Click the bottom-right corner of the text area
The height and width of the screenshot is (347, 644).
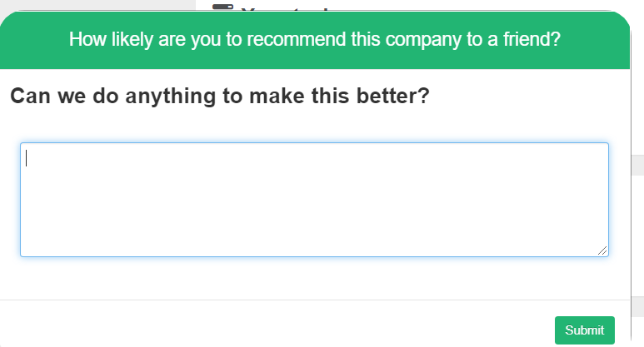pos(606,254)
